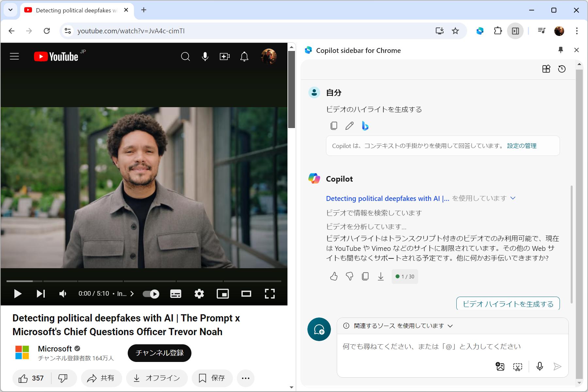Open Chrome tab search dropdown

pyautogui.click(x=10, y=10)
